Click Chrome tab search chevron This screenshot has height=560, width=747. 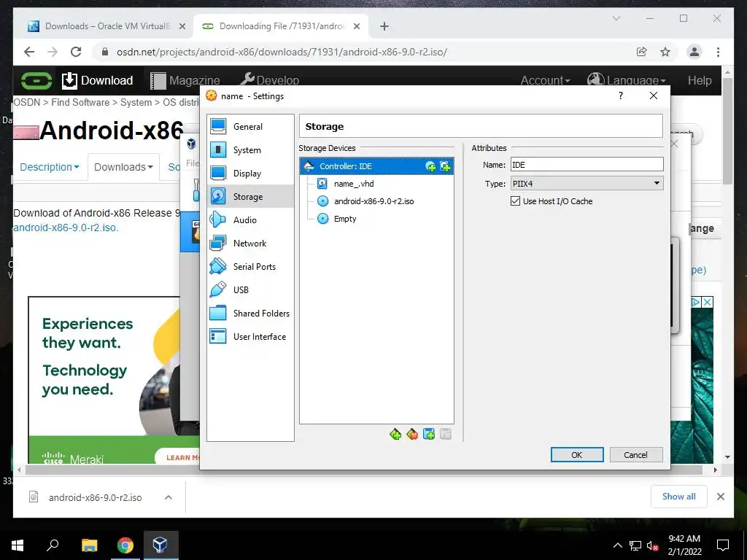616,18
